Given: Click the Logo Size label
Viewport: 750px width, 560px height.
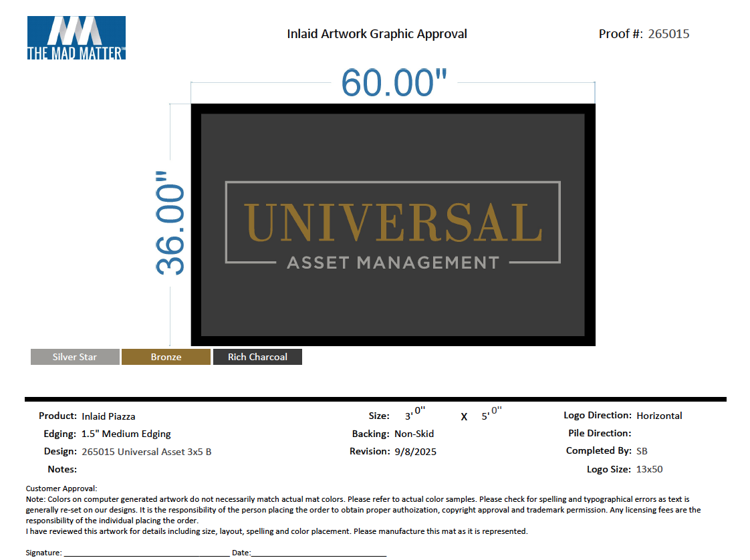Looking at the screenshot, I should tap(609, 469).
